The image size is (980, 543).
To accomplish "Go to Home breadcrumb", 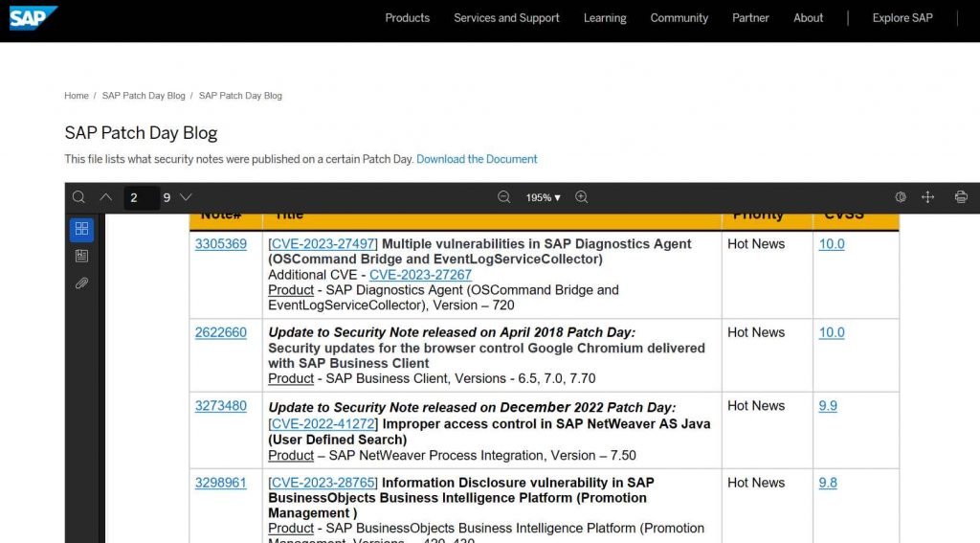I will (77, 96).
